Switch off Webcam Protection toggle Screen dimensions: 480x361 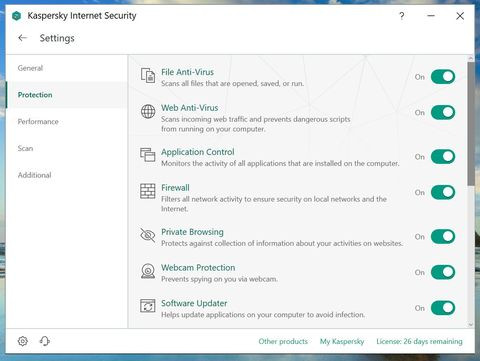point(443,272)
